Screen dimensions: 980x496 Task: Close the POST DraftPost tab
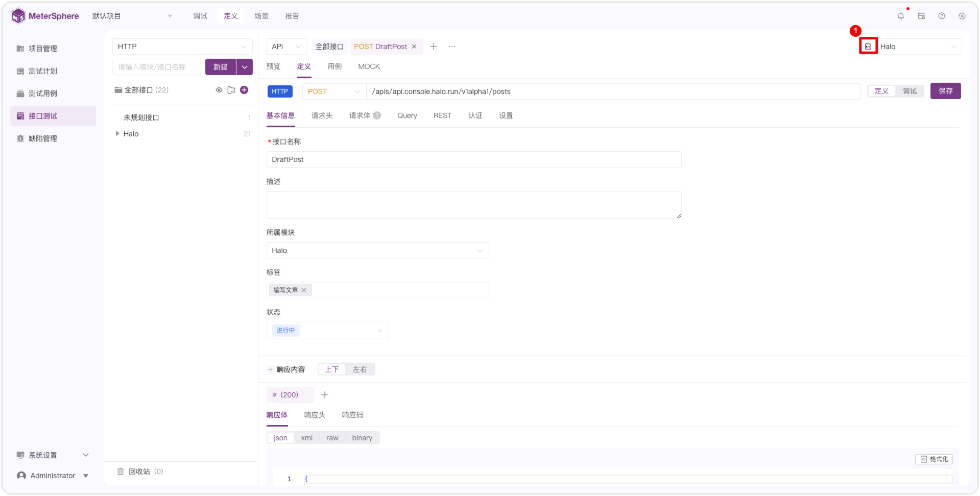[x=414, y=46]
